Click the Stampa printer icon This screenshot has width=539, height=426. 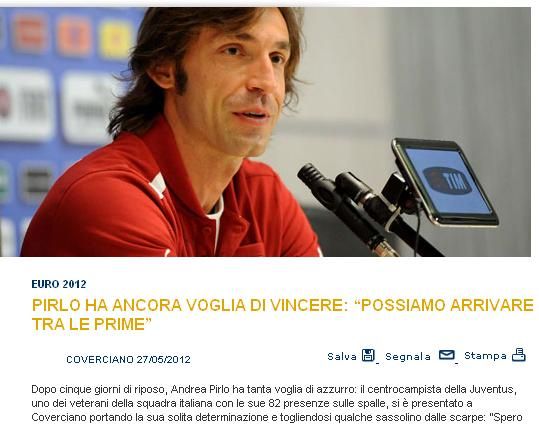[x=519, y=354]
